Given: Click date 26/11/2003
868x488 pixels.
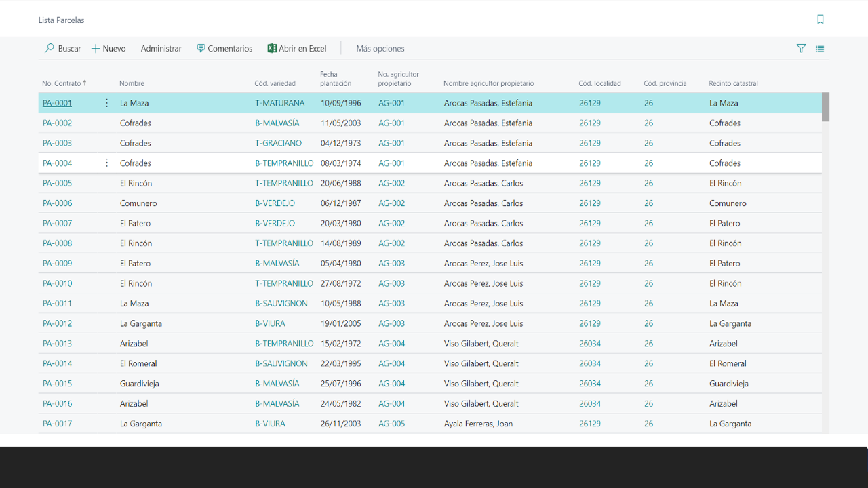Looking at the screenshot, I should (341, 424).
